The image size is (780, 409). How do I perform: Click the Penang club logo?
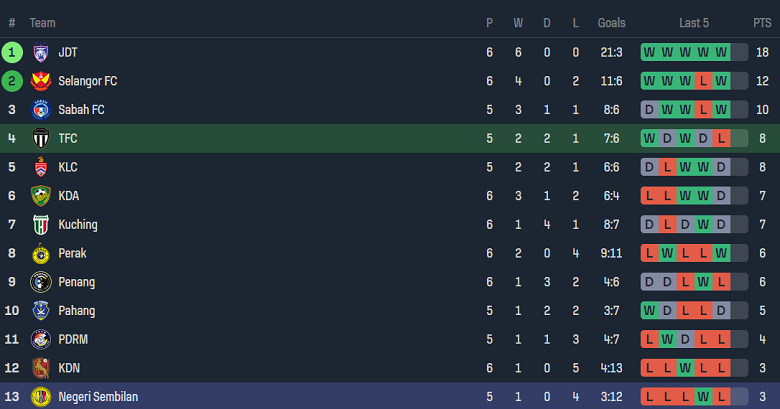click(41, 282)
